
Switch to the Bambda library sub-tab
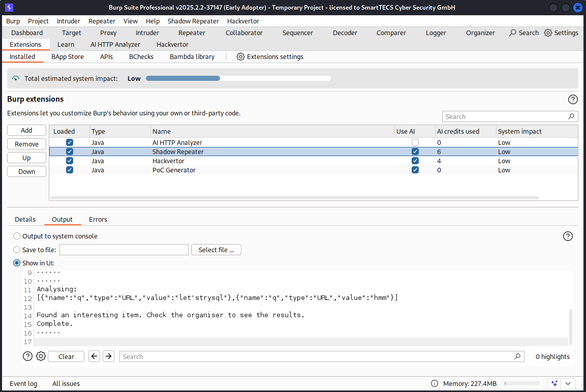coord(192,57)
